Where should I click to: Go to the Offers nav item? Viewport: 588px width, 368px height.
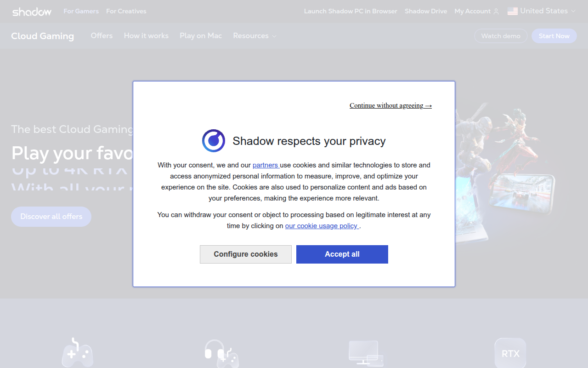[102, 36]
